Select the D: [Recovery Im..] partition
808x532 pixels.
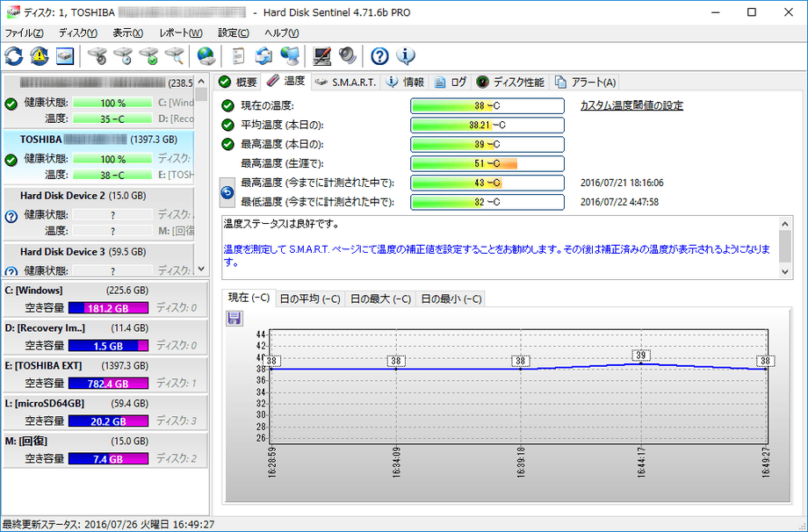pos(105,337)
